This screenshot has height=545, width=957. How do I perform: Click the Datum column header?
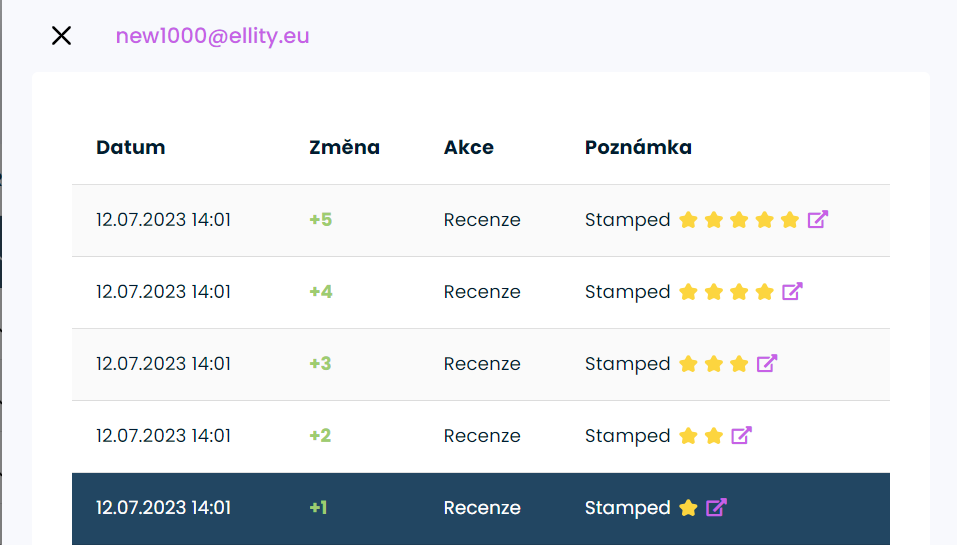(130, 148)
